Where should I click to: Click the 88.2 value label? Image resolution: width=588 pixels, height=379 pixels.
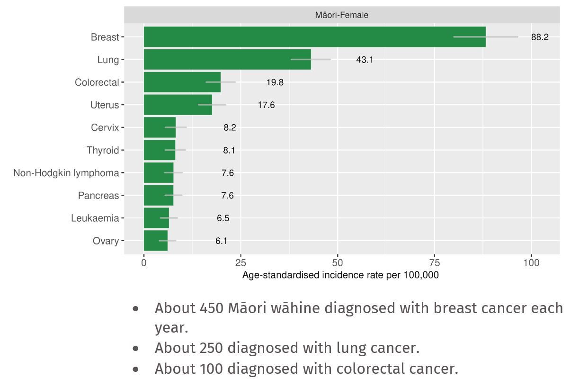[x=540, y=37]
